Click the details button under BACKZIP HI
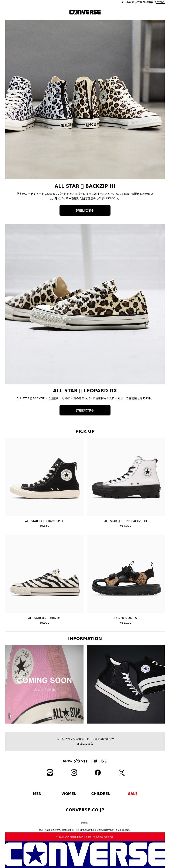The image size is (170, 868). click(85, 210)
